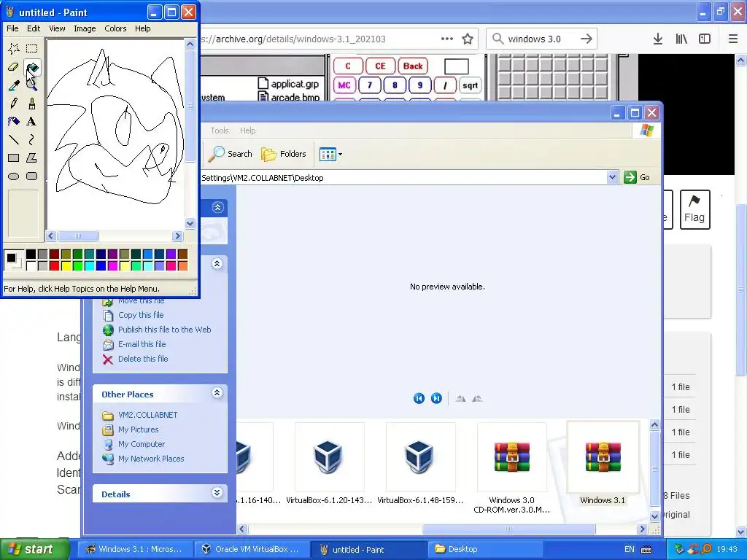Open the Paint Image menu

tap(85, 28)
